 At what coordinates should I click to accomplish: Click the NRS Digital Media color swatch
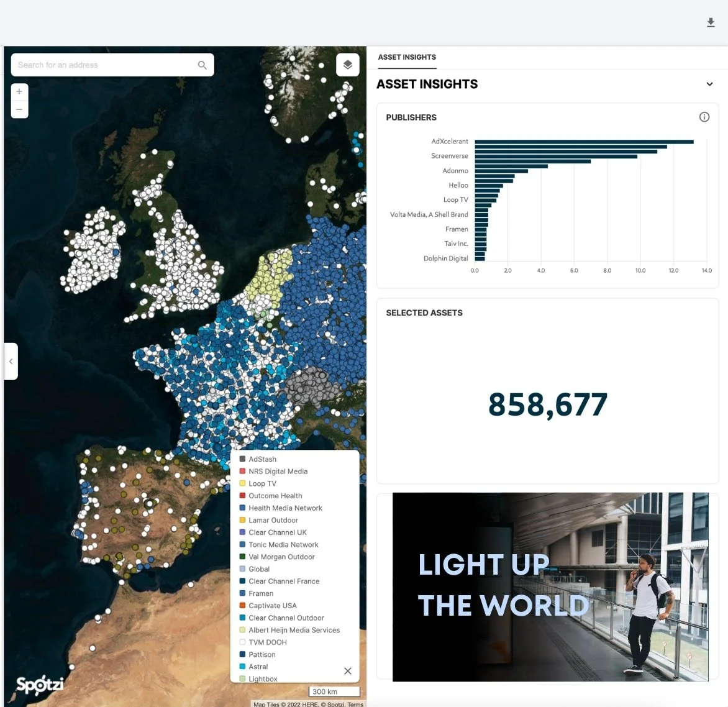tap(242, 471)
